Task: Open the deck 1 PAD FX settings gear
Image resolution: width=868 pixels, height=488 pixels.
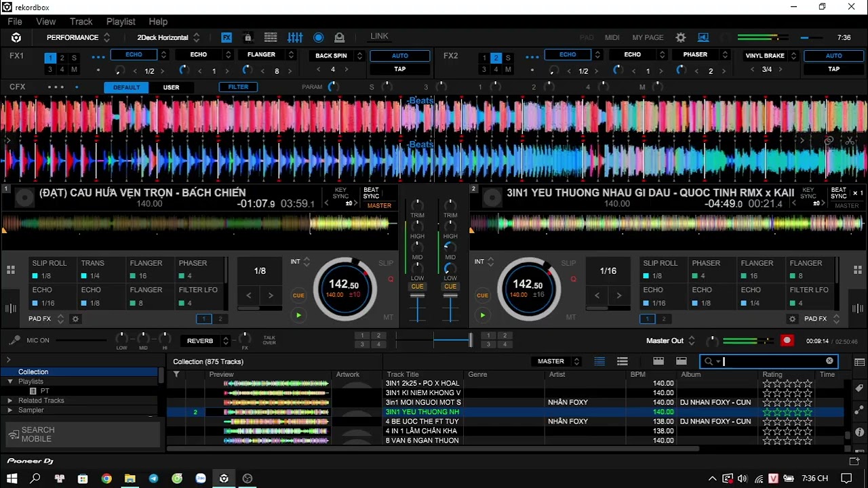Action: pos(75,319)
